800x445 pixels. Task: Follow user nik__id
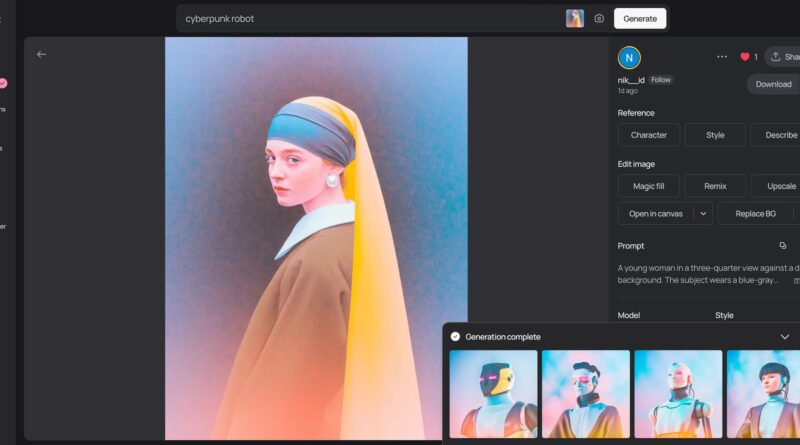[x=661, y=80]
